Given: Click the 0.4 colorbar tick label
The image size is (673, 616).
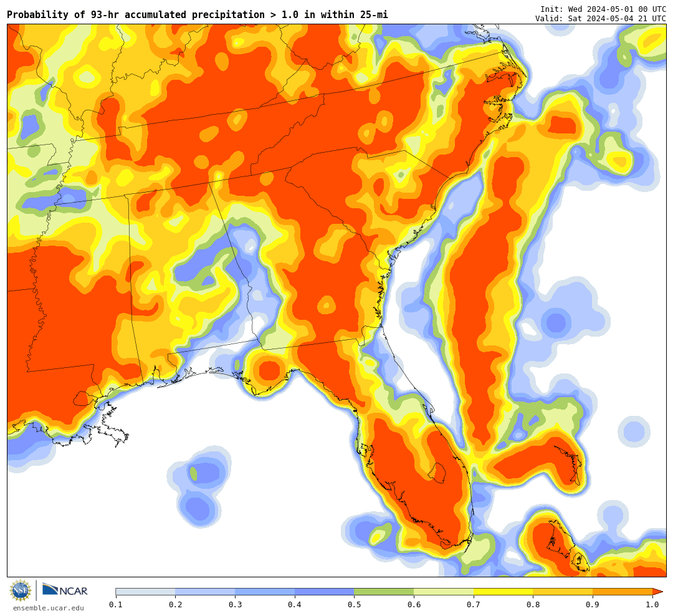Looking at the screenshot, I should pos(295,605).
